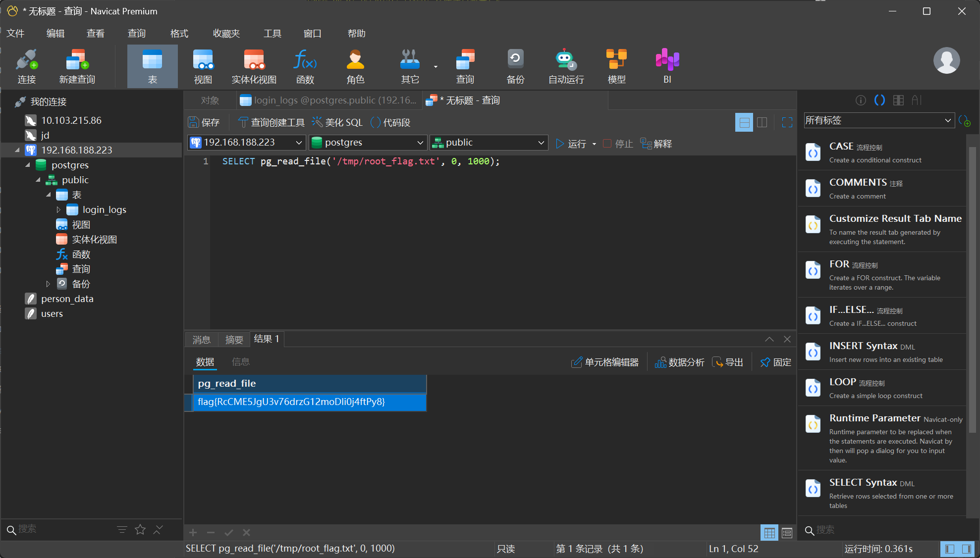Click the Connection toolbar icon

tap(27, 66)
